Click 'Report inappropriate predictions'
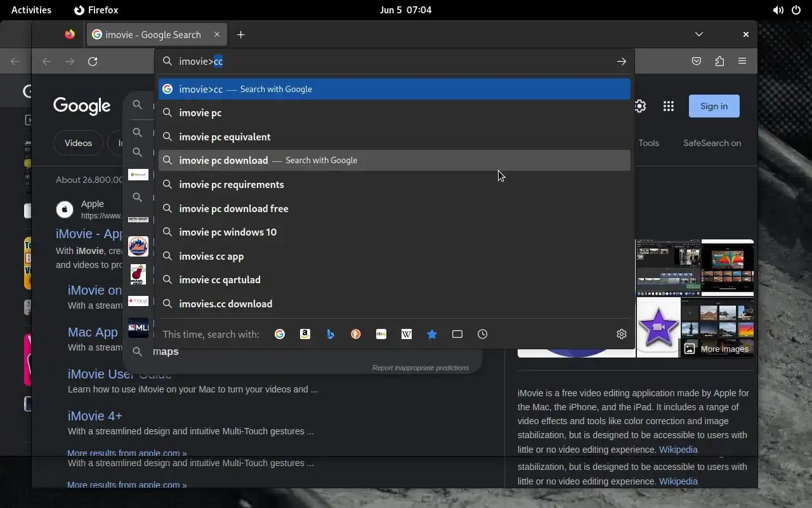812x508 pixels. coord(421,368)
